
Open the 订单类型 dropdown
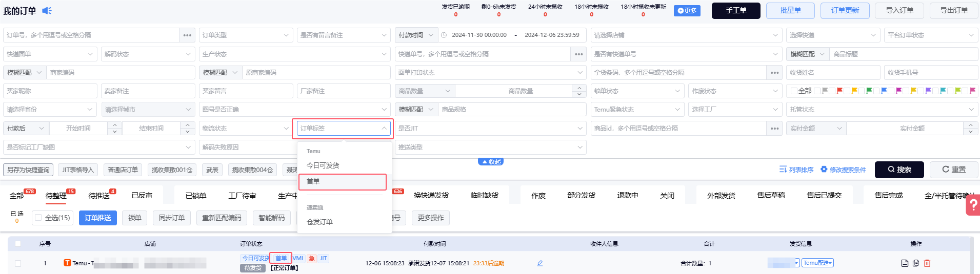pyautogui.click(x=245, y=35)
